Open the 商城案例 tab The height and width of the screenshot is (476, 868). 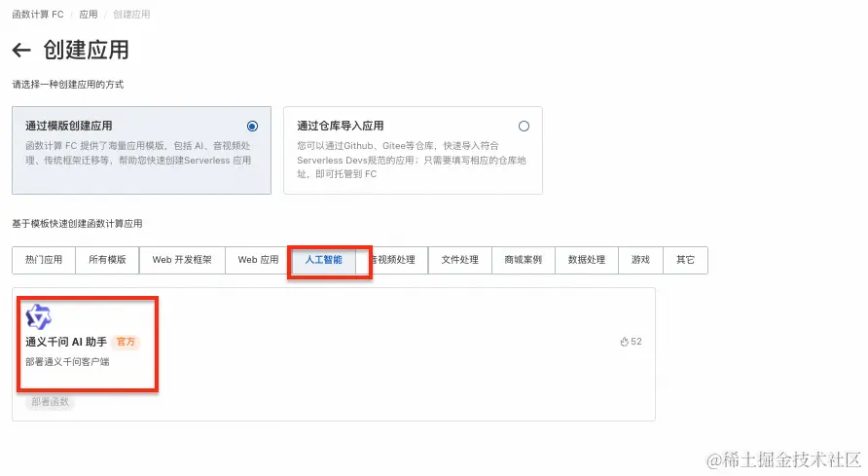tap(524, 260)
